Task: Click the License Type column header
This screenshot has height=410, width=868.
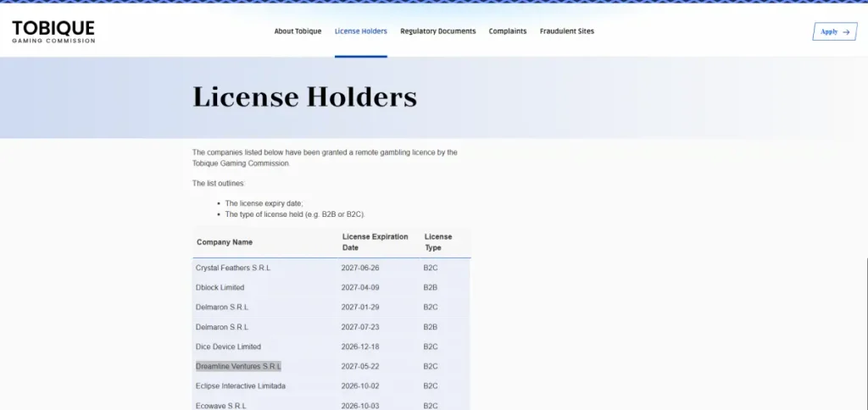Action: click(x=438, y=242)
